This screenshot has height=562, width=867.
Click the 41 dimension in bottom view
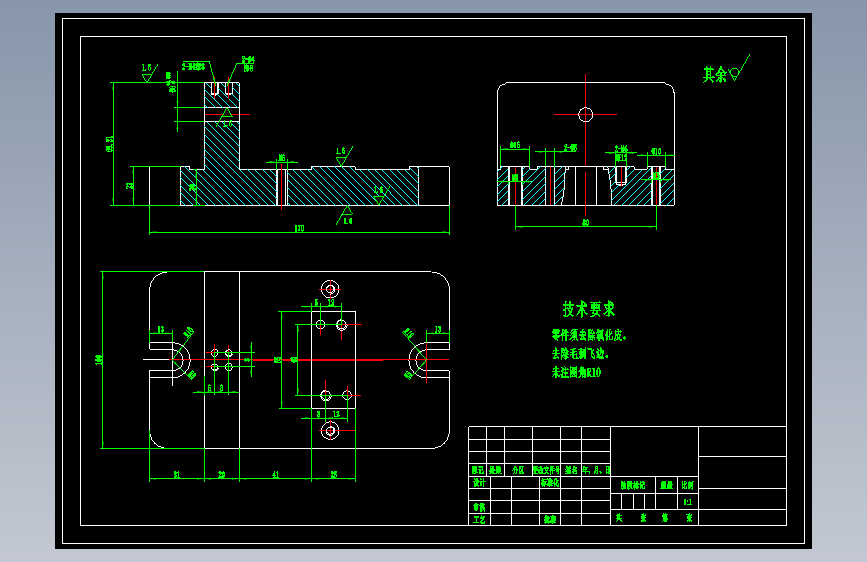click(275, 475)
